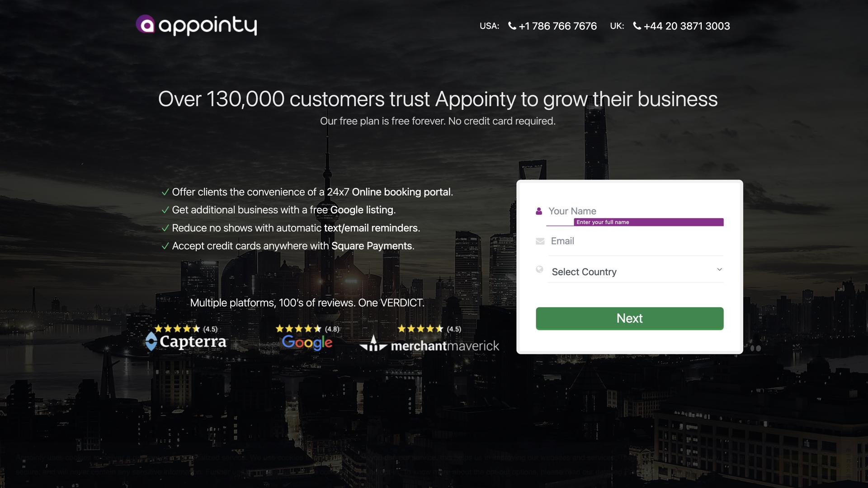Click the Capterra 4.5 star rating
This screenshot has width=868, height=488.
pyautogui.click(x=186, y=329)
